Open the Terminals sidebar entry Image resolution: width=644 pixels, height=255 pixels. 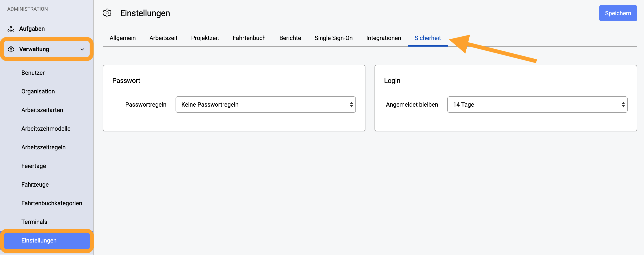pyautogui.click(x=34, y=222)
